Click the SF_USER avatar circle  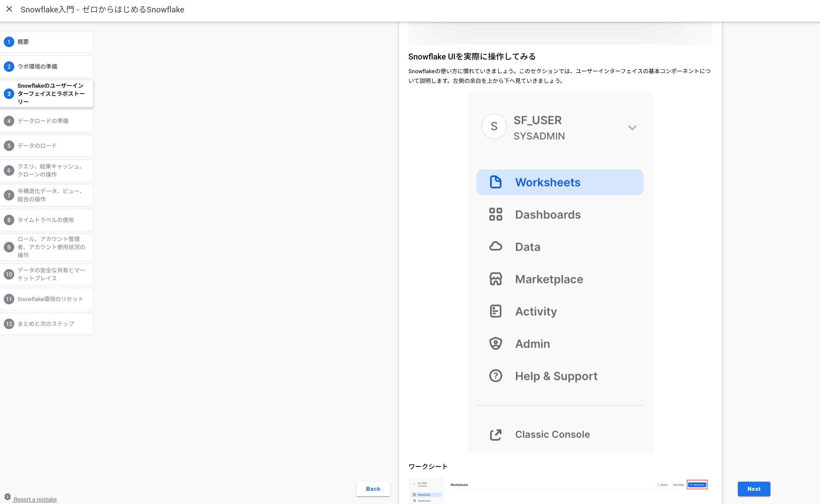[x=494, y=126]
